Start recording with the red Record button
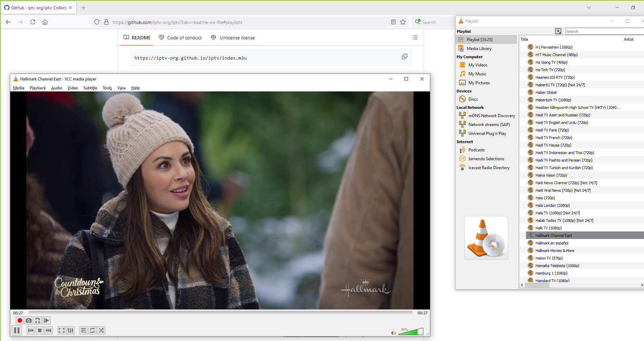644x341 pixels. click(x=19, y=320)
